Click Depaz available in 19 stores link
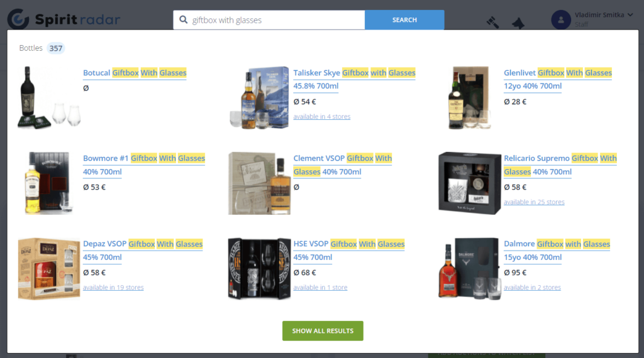Image resolution: width=644 pixels, height=358 pixels. [113, 288]
